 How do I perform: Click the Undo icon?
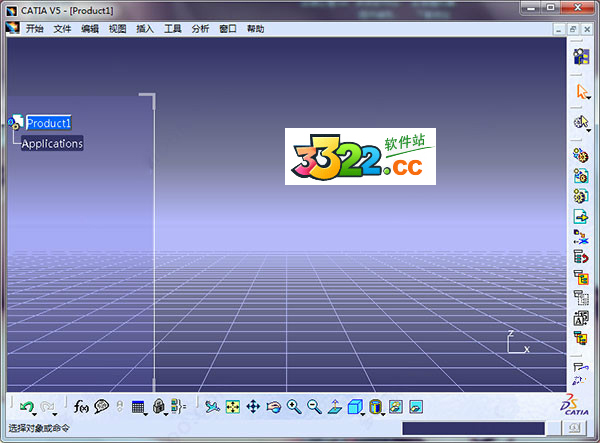tap(26, 406)
